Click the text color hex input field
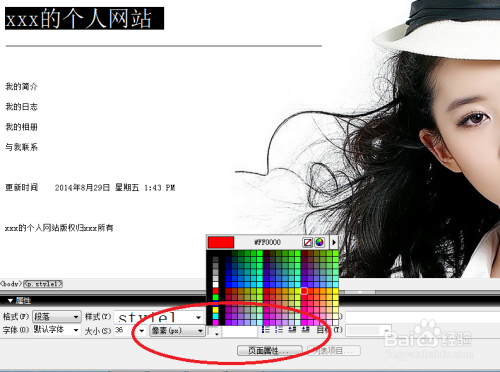 [240, 331]
